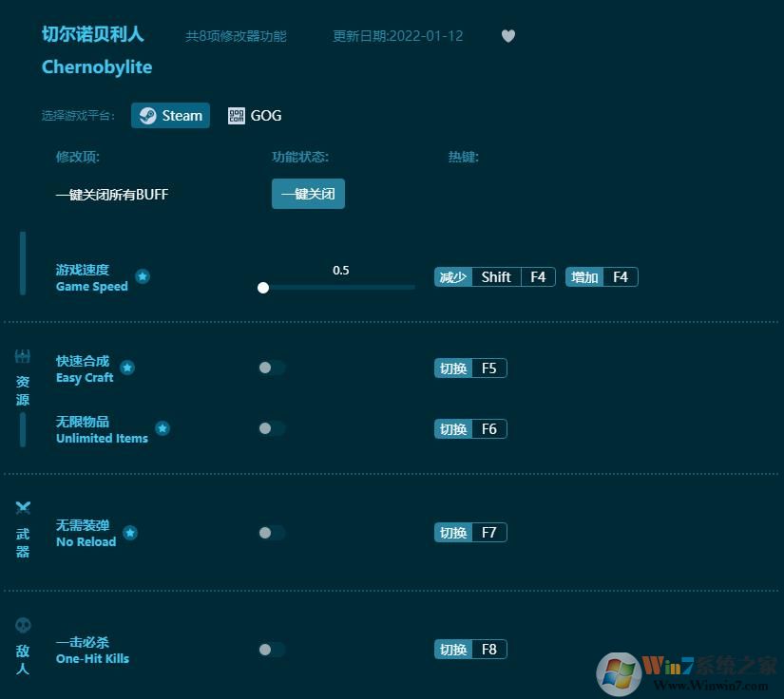Image resolution: width=784 pixels, height=699 pixels.
Task: Switch game platform to GOG
Action: tap(254, 115)
